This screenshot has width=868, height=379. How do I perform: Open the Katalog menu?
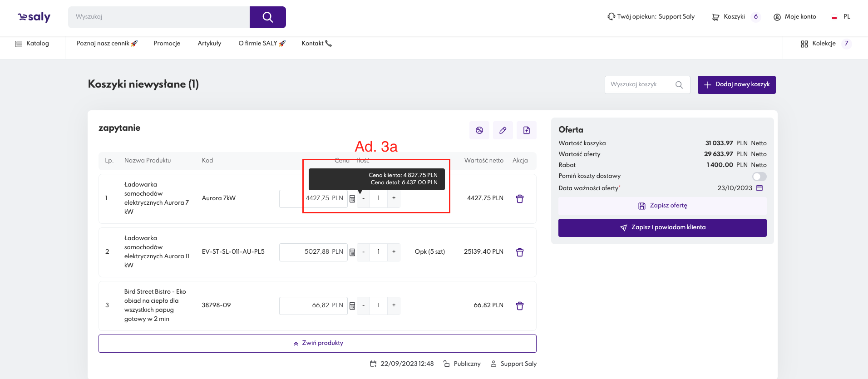[x=32, y=44]
